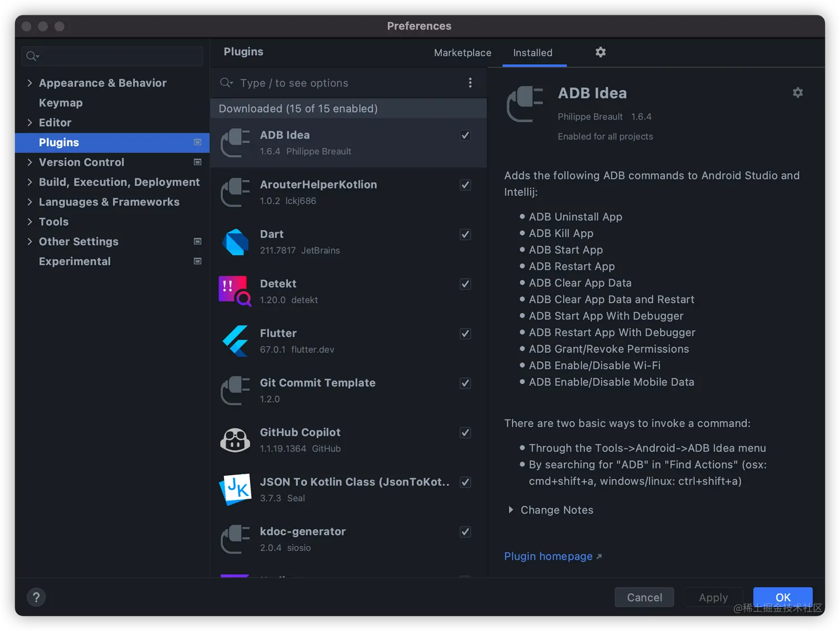Image resolution: width=840 pixels, height=631 pixels.
Task: Expand the Version Control section
Action: click(29, 162)
